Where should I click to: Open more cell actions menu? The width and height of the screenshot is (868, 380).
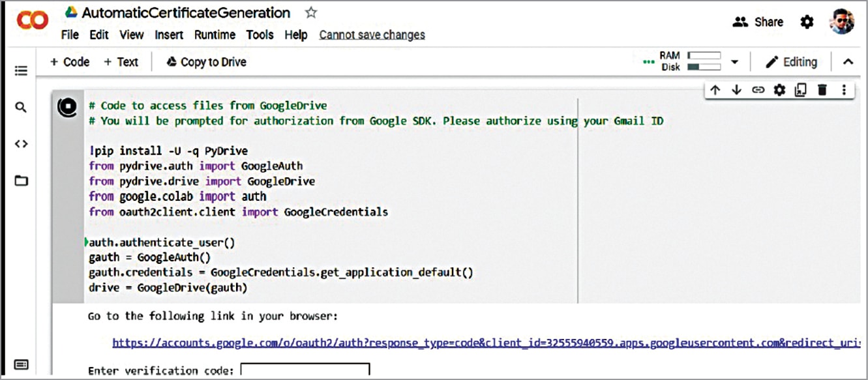(x=844, y=91)
